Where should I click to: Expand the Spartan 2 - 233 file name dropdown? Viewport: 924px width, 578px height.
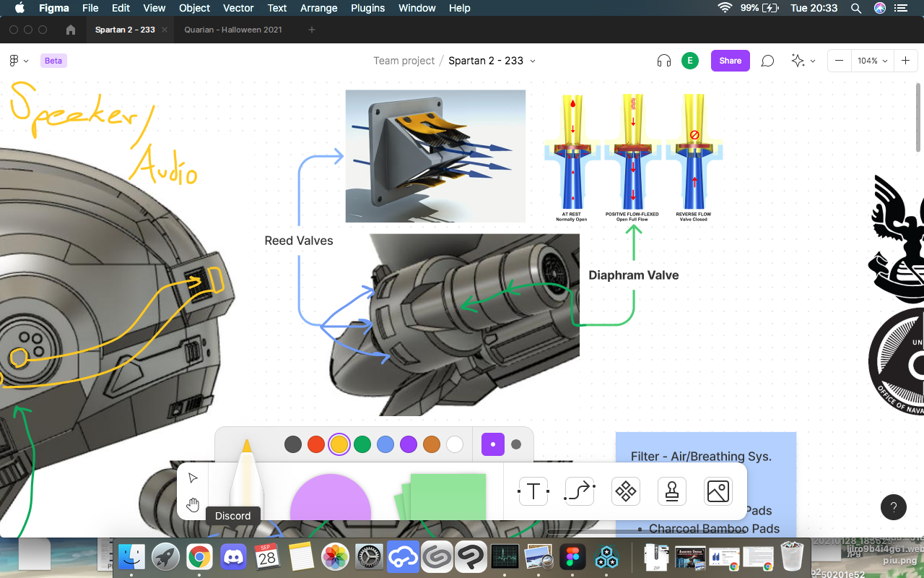coord(533,61)
